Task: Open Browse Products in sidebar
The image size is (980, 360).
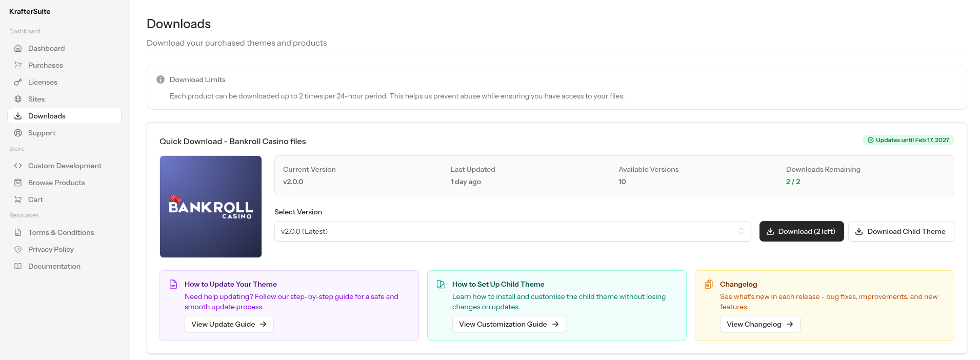Action: tap(56, 183)
